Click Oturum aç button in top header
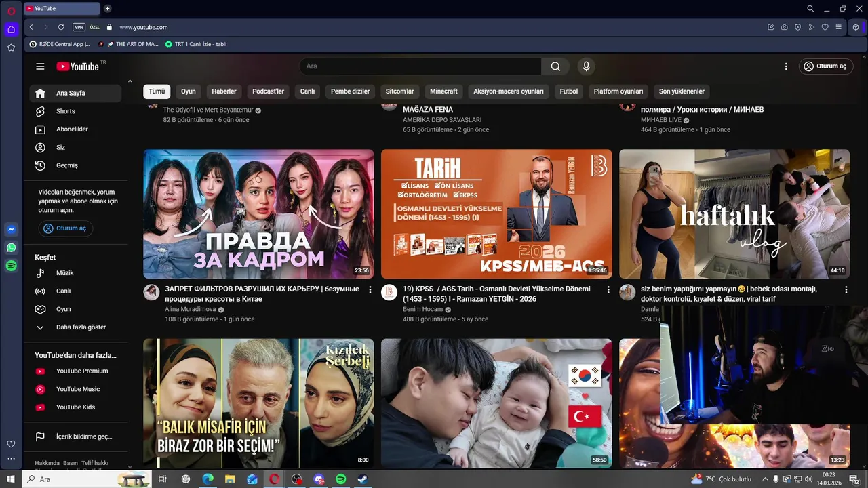Screen dimensions: 868x488 point(825,66)
